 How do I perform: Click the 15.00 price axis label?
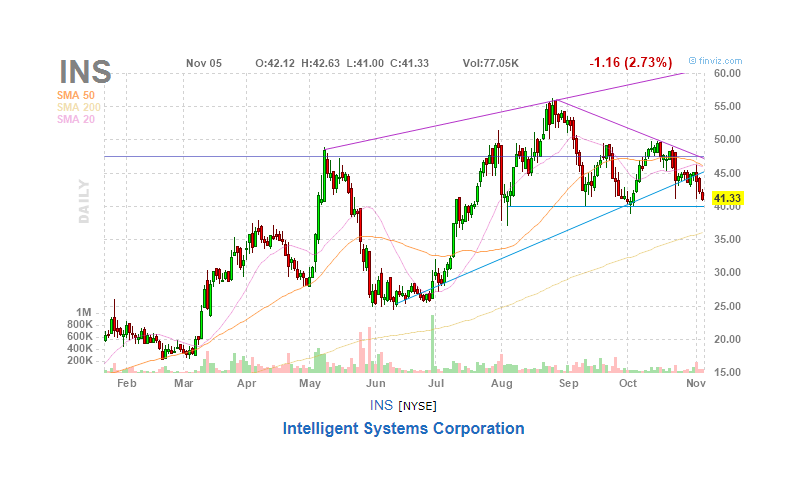(727, 372)
